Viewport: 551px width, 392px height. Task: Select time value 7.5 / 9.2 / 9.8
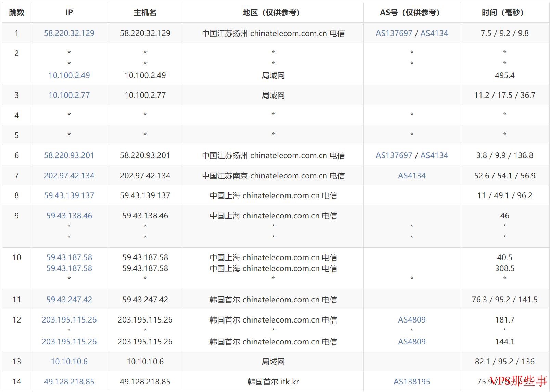(x=504, y=33)
